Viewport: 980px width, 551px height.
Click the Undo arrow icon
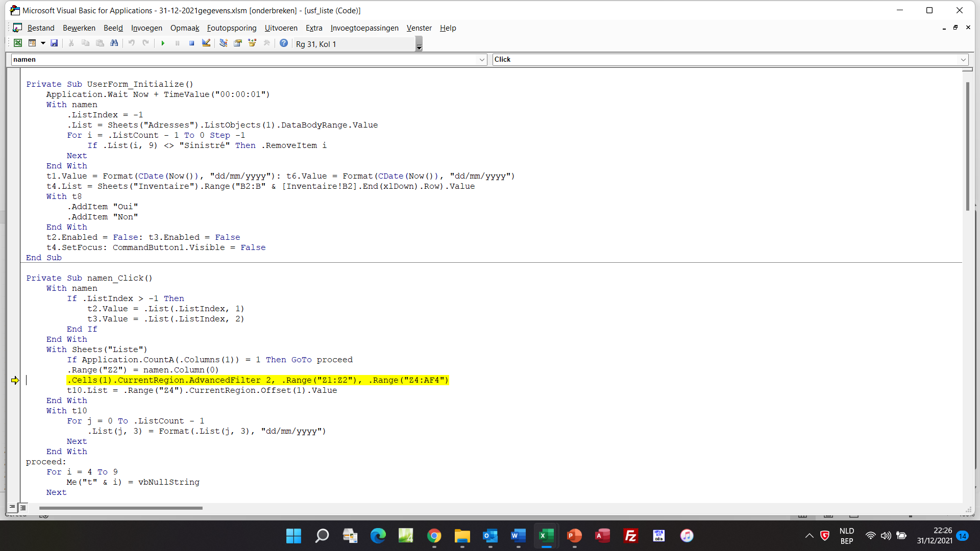coord(132,43)
